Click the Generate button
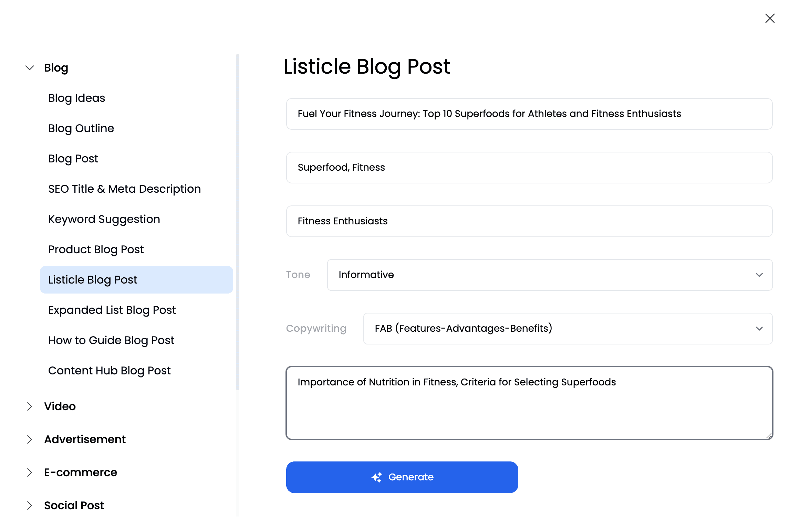The image size is (790, 532). coord(402,477)
